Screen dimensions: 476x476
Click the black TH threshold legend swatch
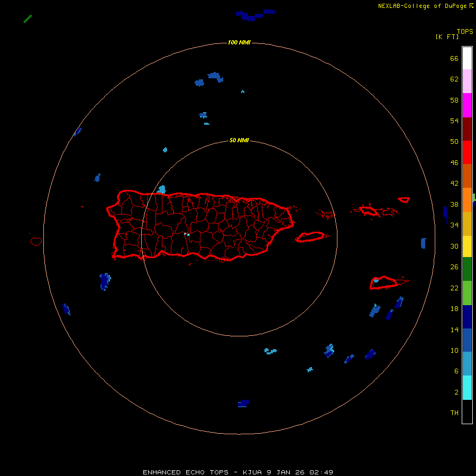467,411
